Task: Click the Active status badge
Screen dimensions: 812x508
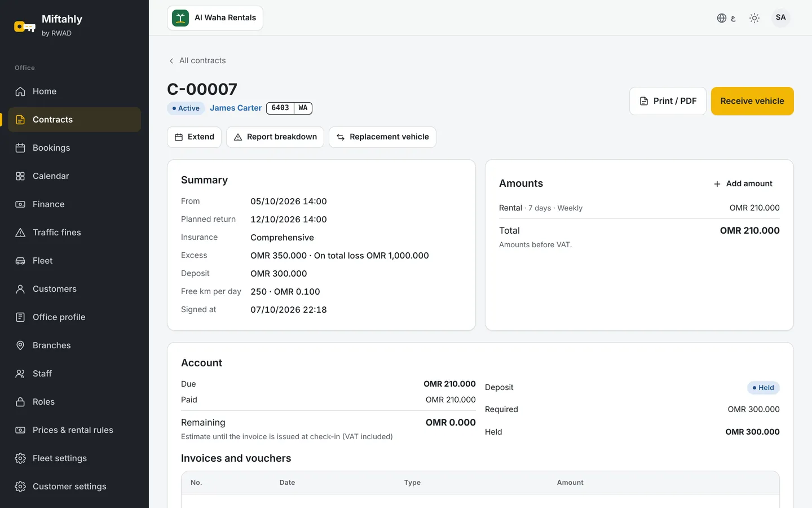Action: coord(186,108)
